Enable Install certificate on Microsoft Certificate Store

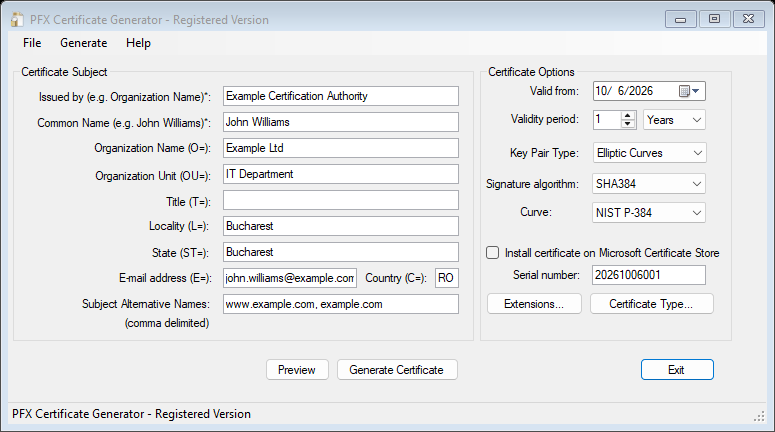[x=493, y=253]
